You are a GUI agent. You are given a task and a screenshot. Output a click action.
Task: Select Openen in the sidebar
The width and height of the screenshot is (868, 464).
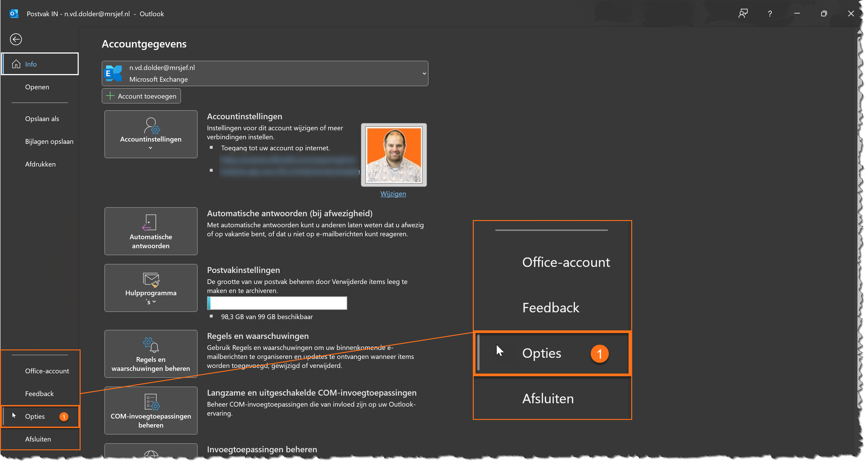[x=37, y=87]
